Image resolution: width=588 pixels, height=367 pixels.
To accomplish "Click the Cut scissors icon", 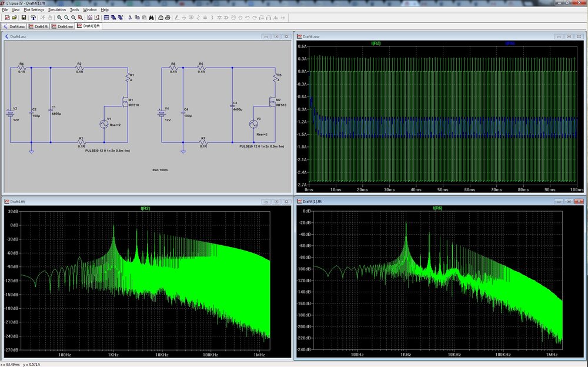I will (129, 18).
